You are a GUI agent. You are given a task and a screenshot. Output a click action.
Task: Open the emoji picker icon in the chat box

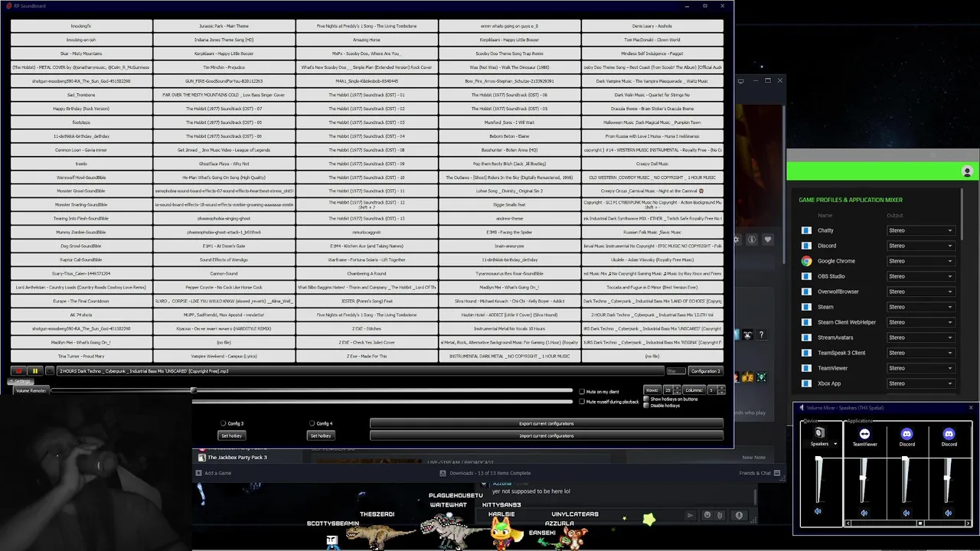pyautogui.click(x=707, y=515)
